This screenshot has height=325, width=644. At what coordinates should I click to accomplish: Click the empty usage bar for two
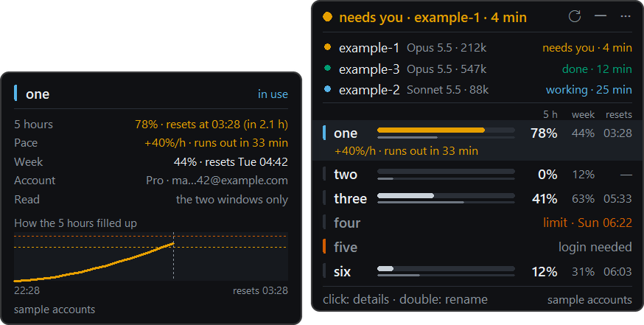(446, 171)
